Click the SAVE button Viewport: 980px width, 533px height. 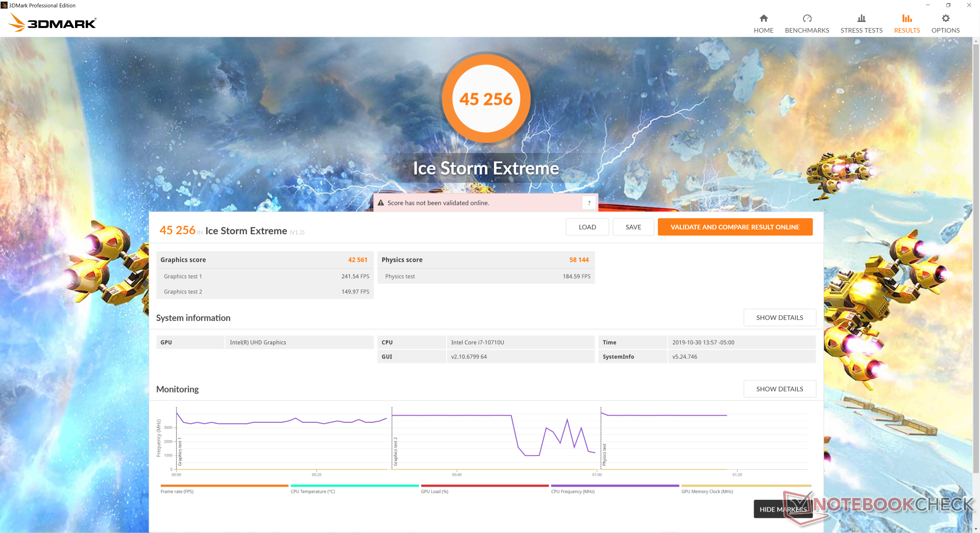click(x=633, y=227)
